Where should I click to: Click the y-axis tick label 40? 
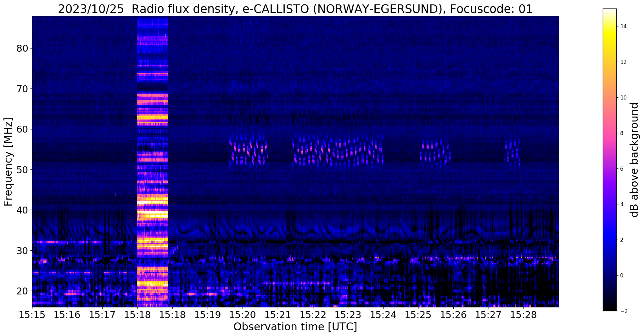tap(22, 210)
